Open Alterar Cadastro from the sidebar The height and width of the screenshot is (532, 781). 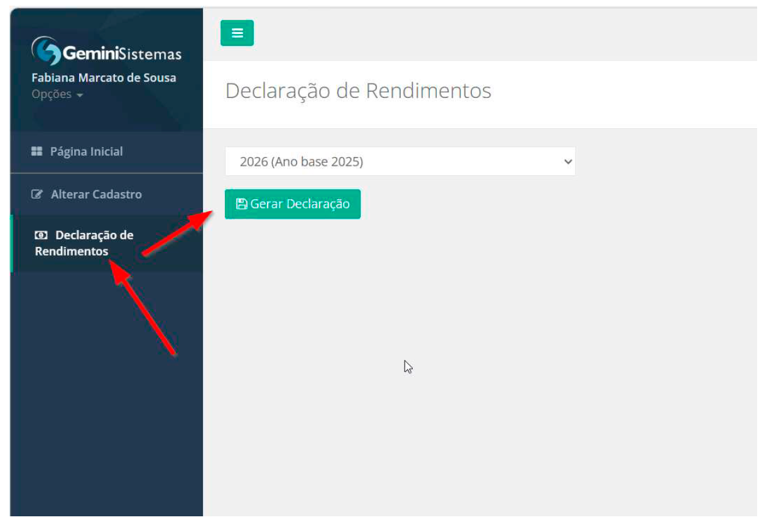[96, 195]
